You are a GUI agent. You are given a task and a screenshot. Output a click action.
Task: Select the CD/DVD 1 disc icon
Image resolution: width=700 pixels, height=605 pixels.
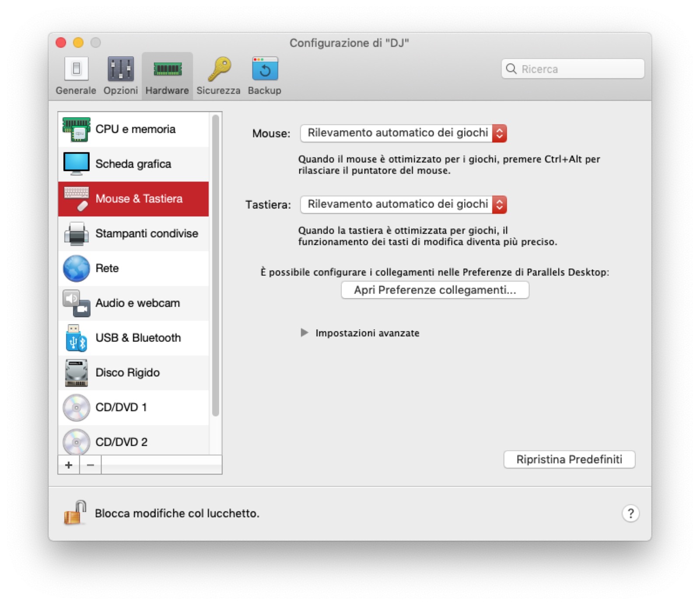coord(77,407)
